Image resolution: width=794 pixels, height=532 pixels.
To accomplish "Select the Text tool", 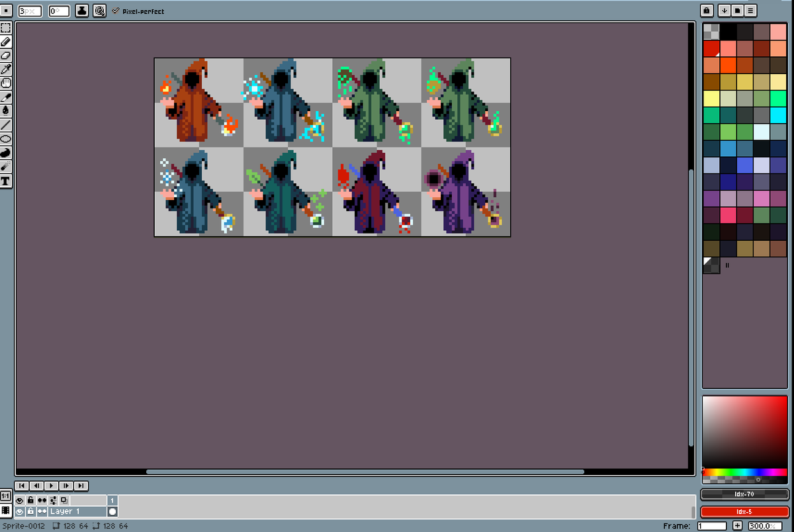I will coord(5,181).
